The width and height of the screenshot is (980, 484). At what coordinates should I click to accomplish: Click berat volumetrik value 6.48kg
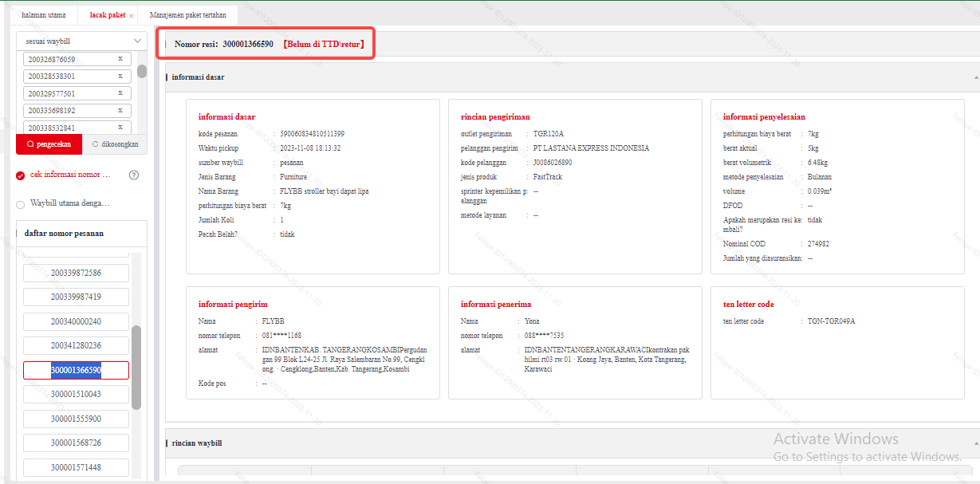817,163
